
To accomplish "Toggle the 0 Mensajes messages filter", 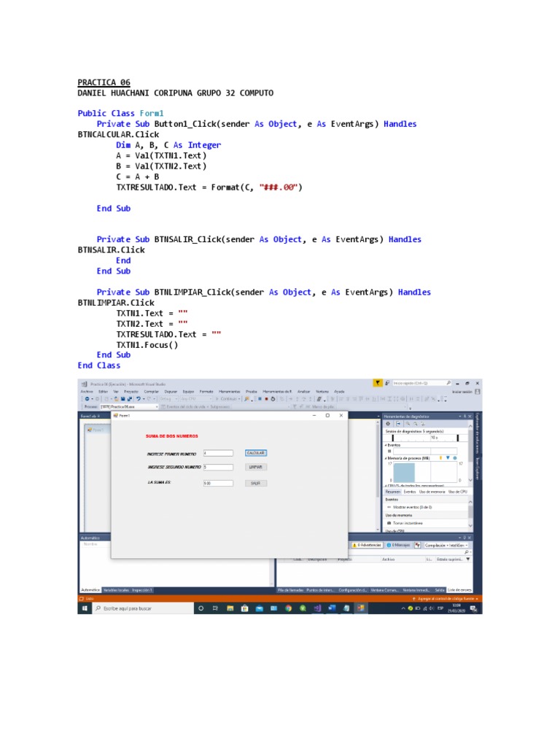I will [398, 545].
